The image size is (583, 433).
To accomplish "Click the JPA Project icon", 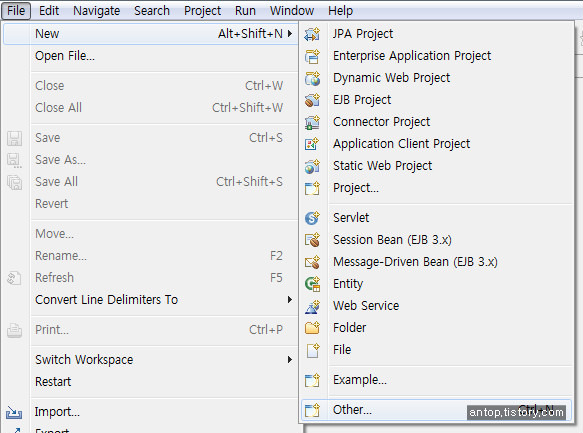I will click(x=312, y=34).
